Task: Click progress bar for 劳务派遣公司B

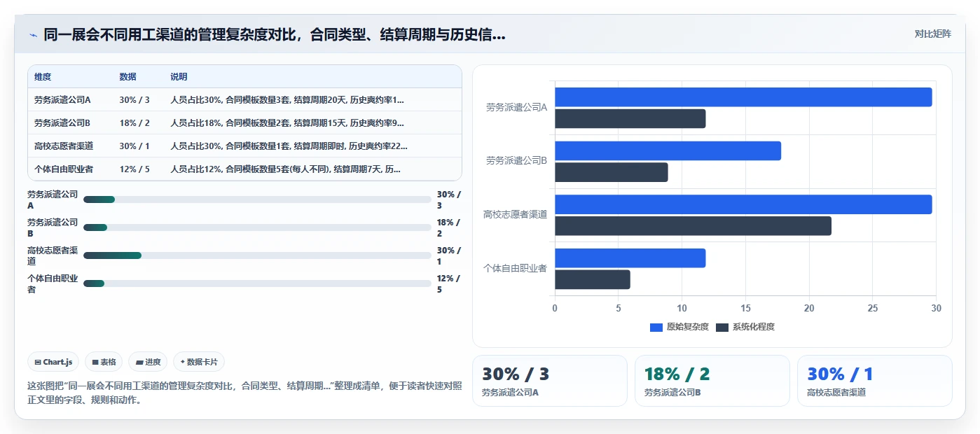Action: tap(257, 227)
